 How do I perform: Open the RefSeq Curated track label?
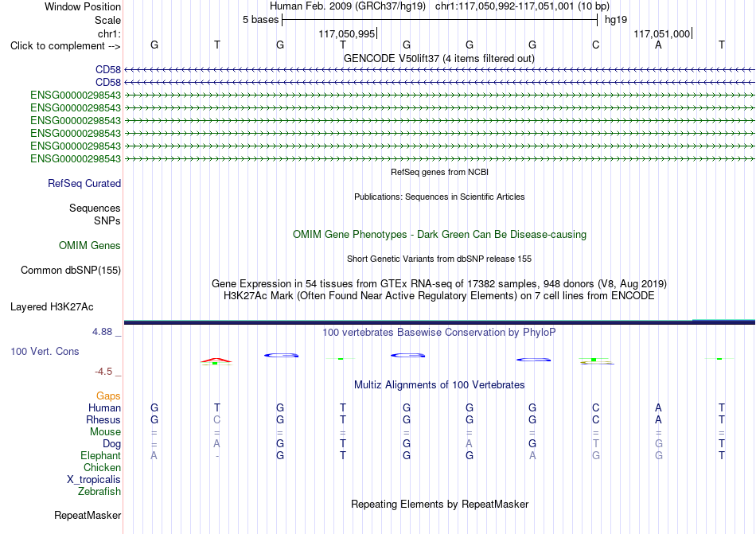tap(84, 184)
